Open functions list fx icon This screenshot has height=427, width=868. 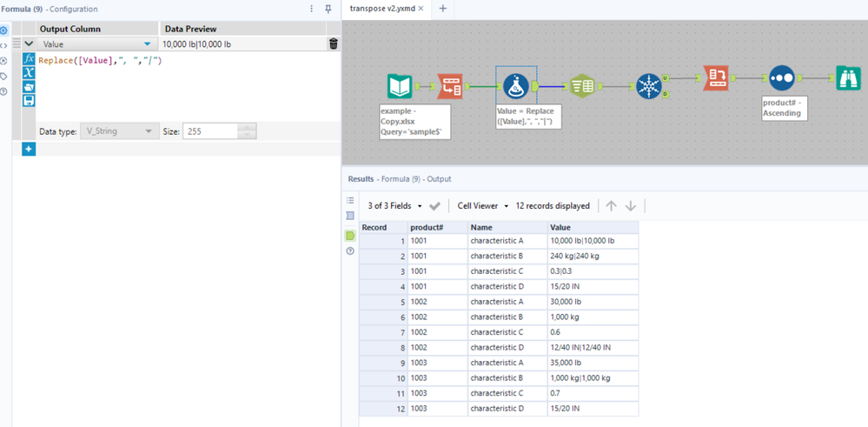pyautogui.click(x=29, y=59)
